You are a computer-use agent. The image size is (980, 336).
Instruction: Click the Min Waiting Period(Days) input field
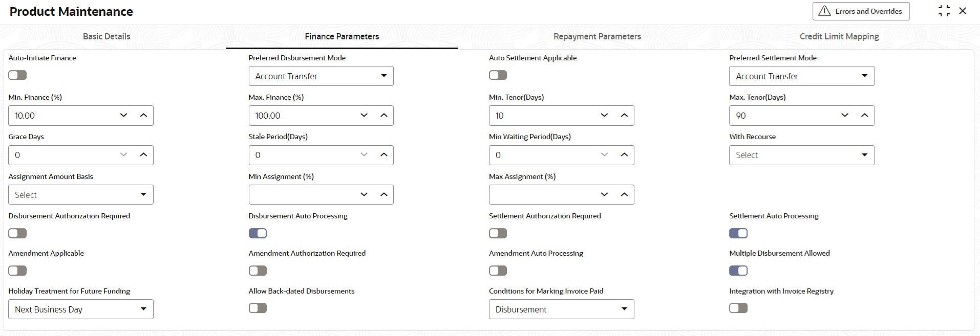(x=543, y=155)
